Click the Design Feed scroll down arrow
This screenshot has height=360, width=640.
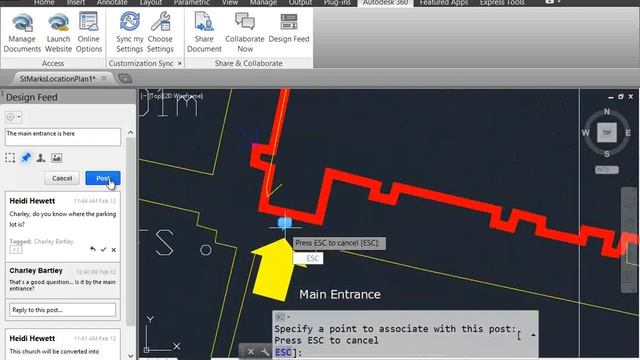[x=131, y=356]
